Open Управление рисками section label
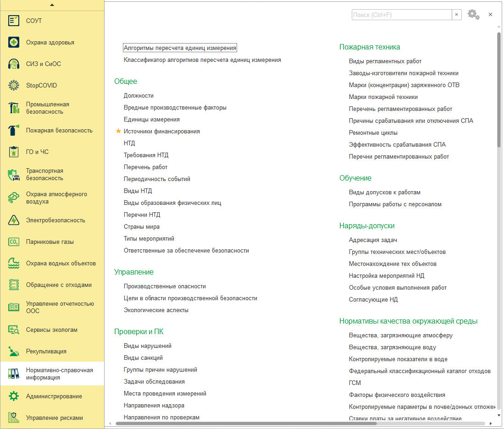 coord(54,418)
